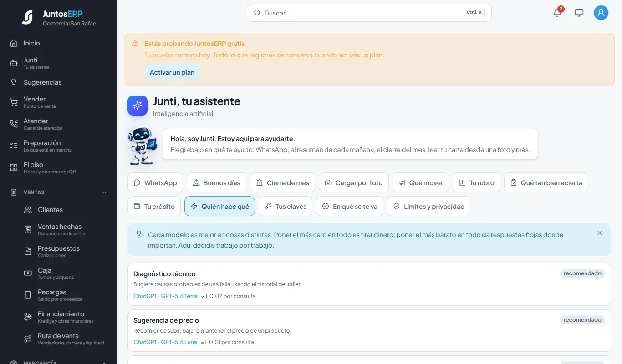Select the Quién hace qué chip
Screen dimensions: 622x364
pos(219,206)
